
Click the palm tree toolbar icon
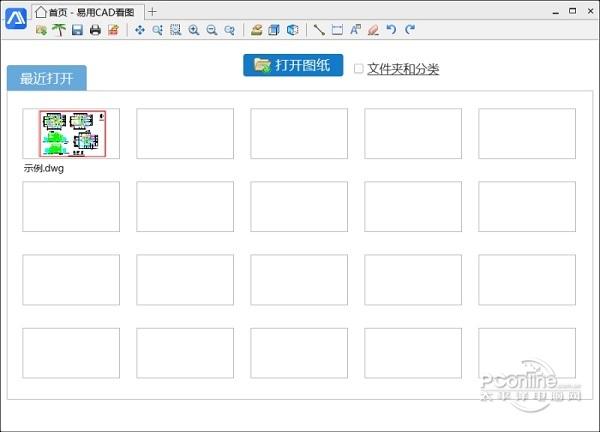coord(59,30)
